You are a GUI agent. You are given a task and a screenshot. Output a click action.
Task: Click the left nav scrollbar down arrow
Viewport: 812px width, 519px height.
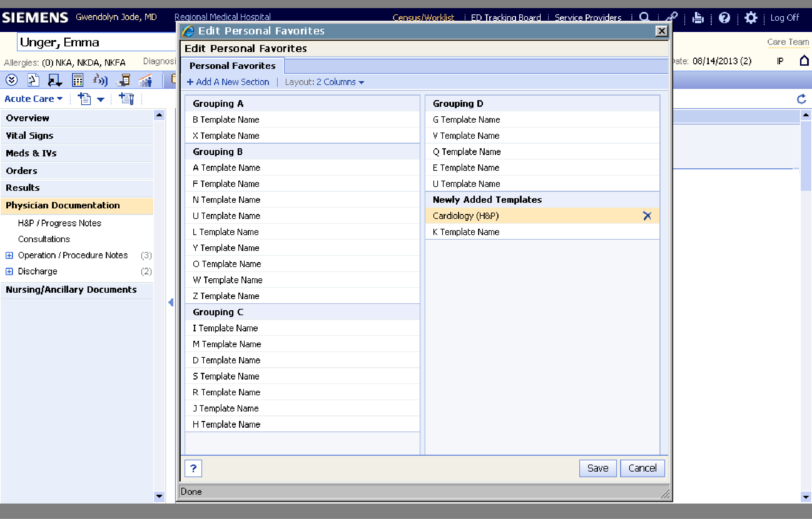[159, 497]
